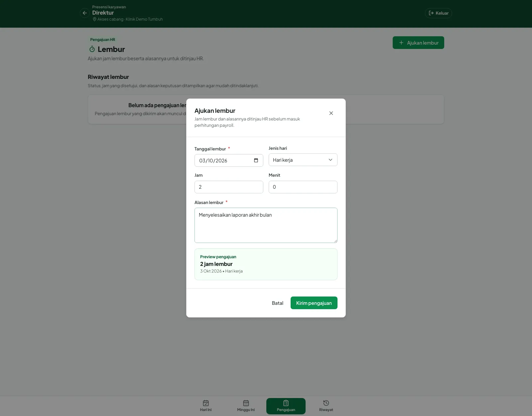Open the Hari Ini tab
532x416 pixels.
(206, 406)
